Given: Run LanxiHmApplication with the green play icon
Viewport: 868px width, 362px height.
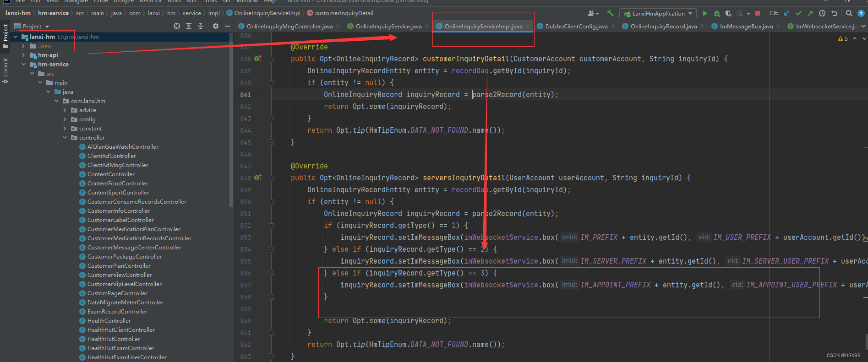Looking at the screenshot, I should coord(705,13).
